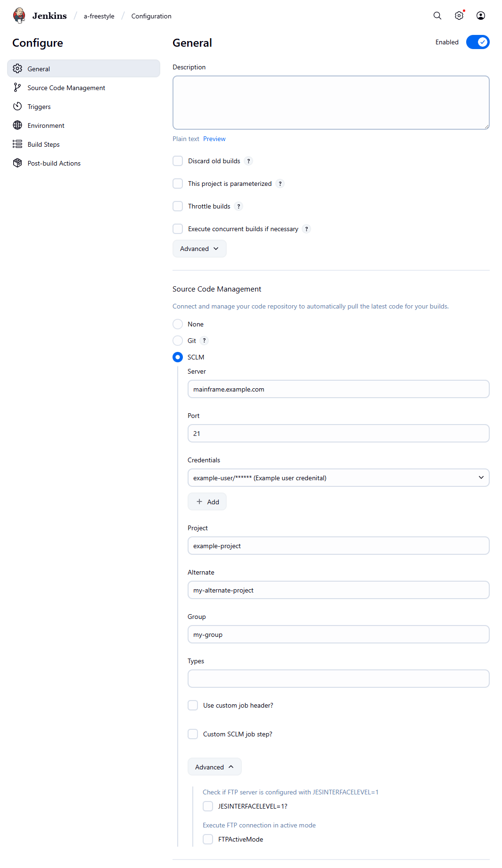Click help icon next to Git option
The height and width of the screenshot is (868, 502).
point(204,341)
